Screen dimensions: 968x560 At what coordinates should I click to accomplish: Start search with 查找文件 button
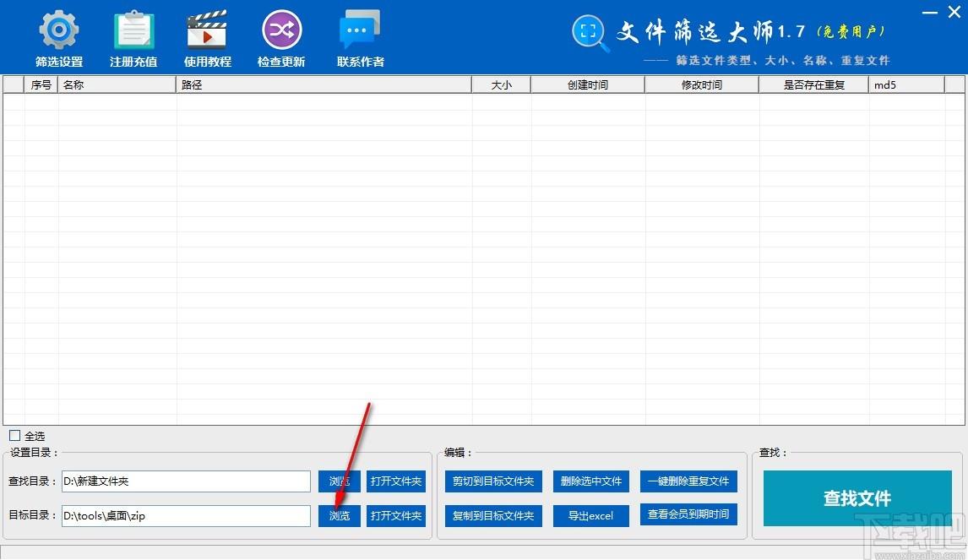pos(857,498)
